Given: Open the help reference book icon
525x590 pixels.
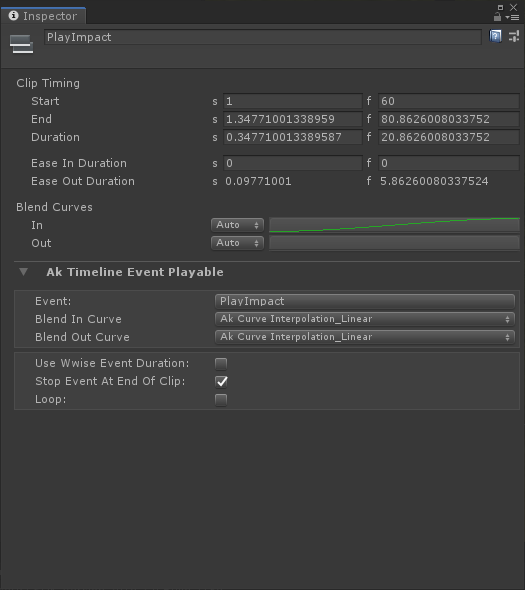Looking at the screenshot, I should (x=495, y=36).
